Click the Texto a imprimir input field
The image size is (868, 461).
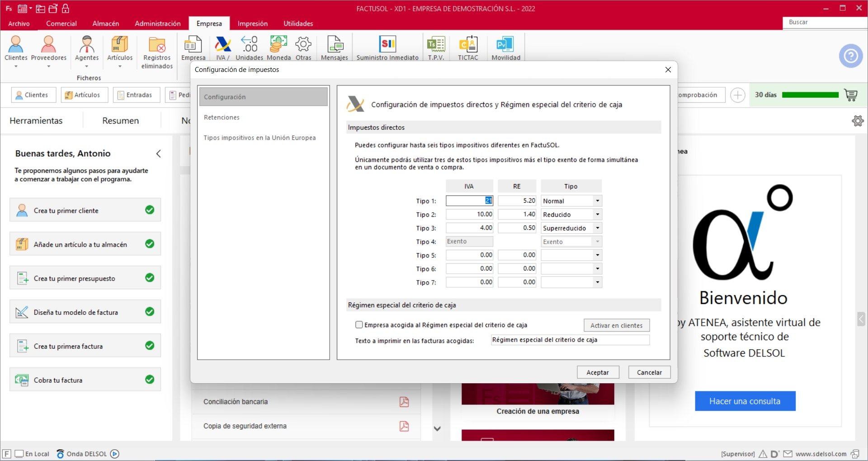570,340
